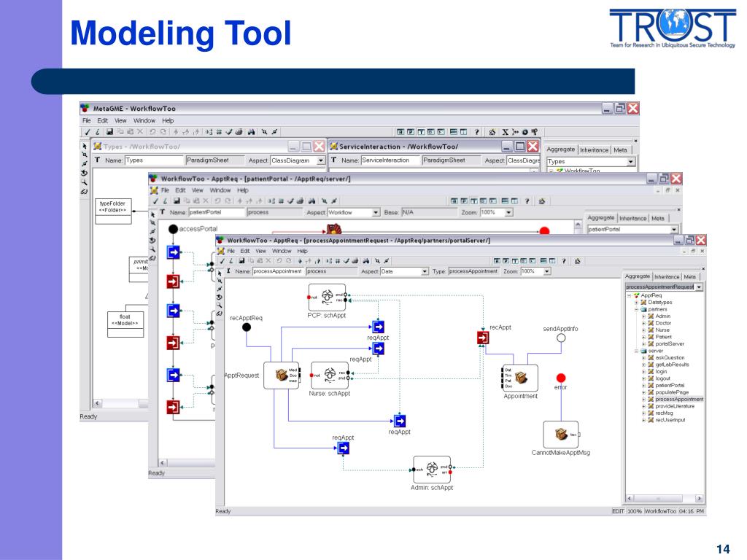Click the question mark Help toolbar icon
Screen dimensions: 747x560
565,260
